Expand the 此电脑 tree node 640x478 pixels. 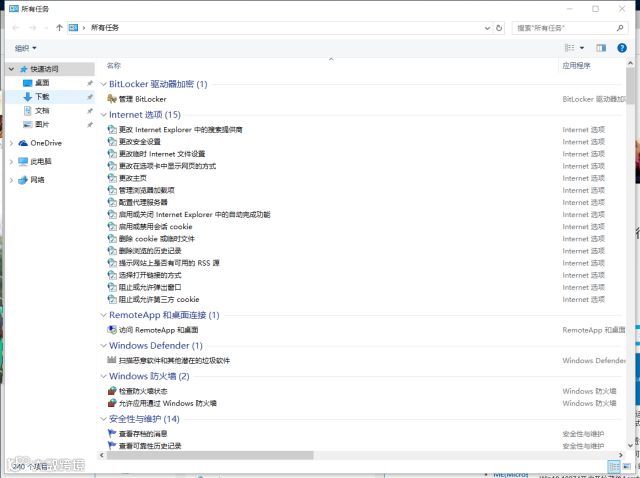coord(11,162)
